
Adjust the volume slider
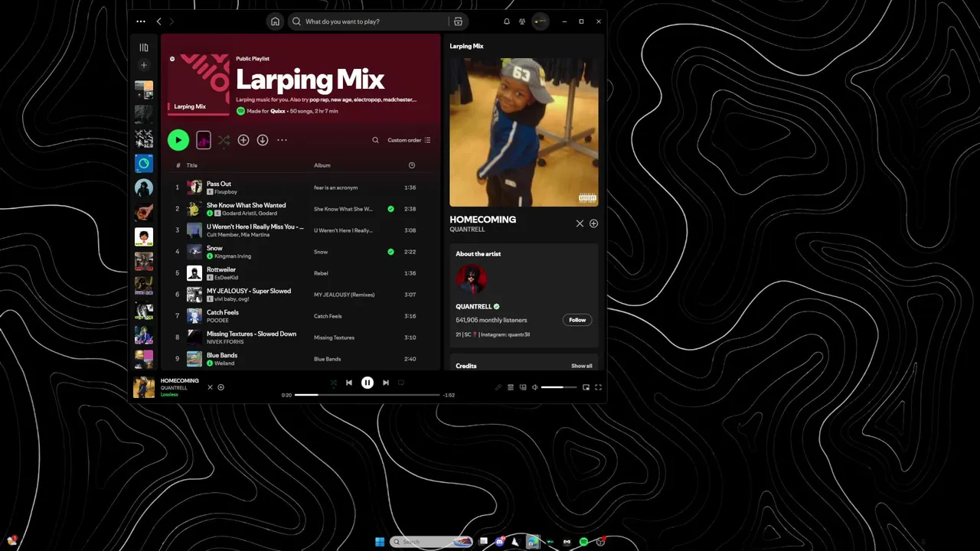559,387
